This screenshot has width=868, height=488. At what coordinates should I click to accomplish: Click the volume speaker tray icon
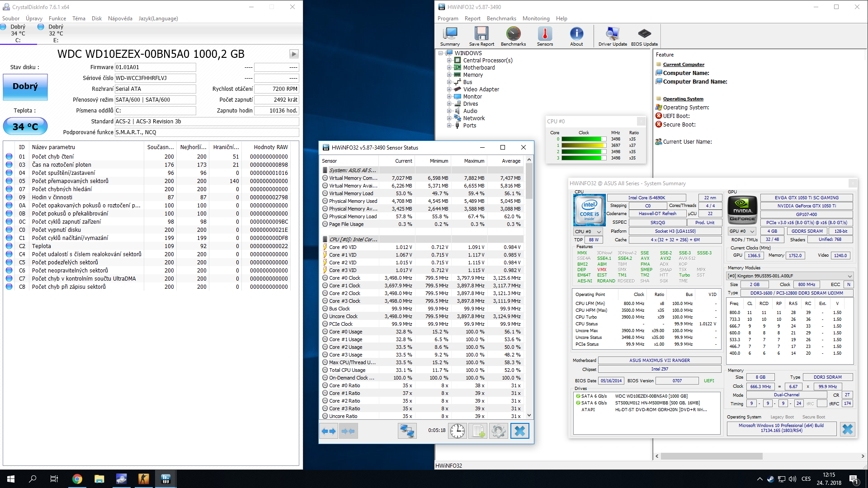coord(793,479)
